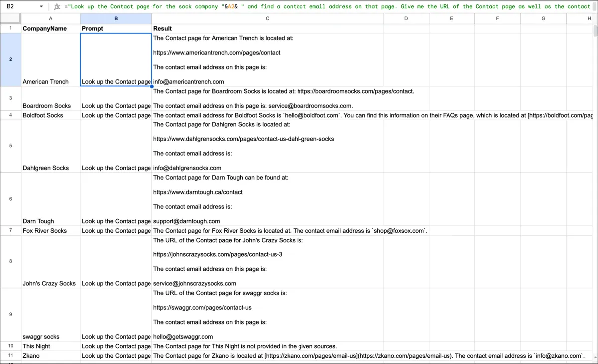This screenshot has width=598, height=364.
Task: Click the Prompt header cell
Action: pos(116,28)
